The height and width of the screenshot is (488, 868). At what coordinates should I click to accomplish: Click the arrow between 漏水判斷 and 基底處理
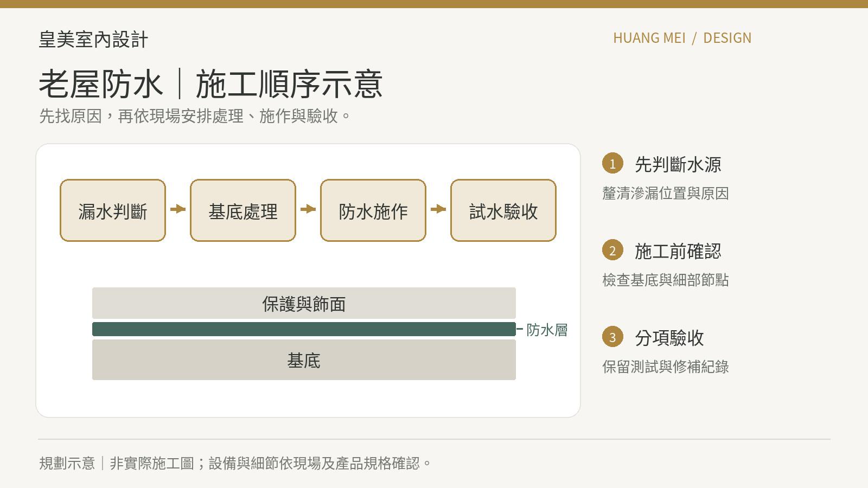tap(178, 209)
